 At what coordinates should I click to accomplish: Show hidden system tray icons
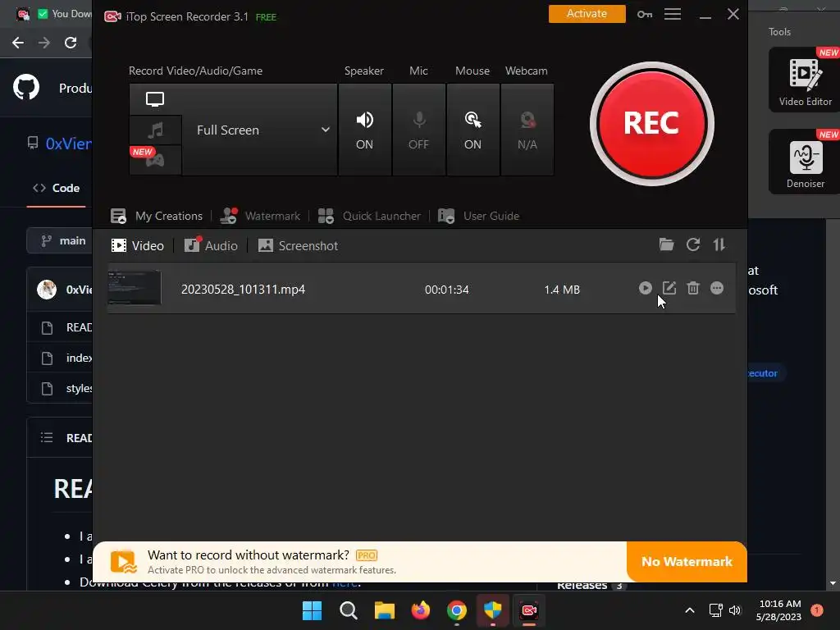pyautogui.click(x=690, y=610)
